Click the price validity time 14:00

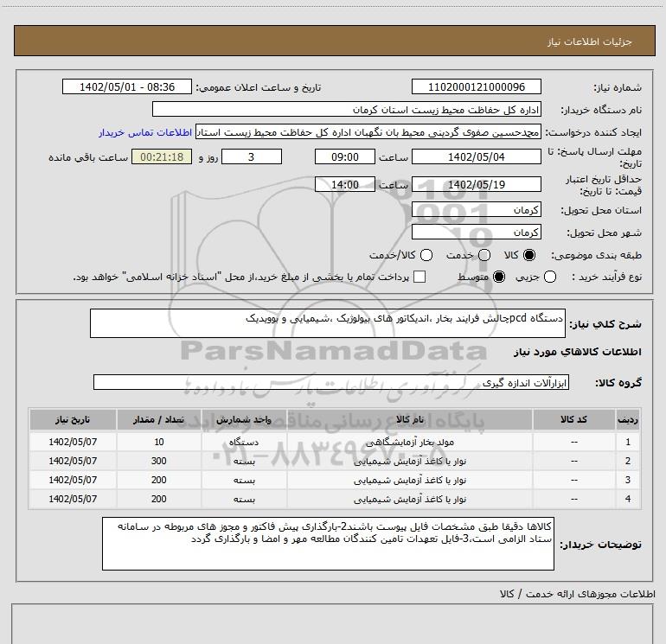point(345,184)
